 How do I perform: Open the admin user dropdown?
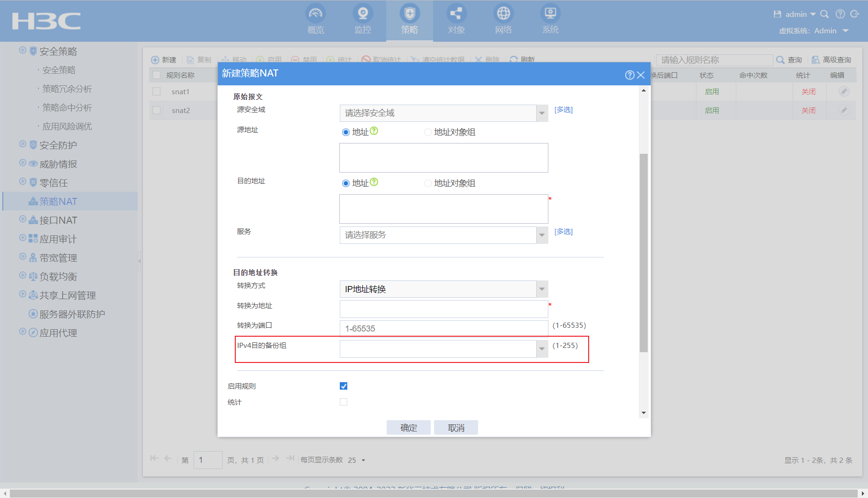coord(801,14)
